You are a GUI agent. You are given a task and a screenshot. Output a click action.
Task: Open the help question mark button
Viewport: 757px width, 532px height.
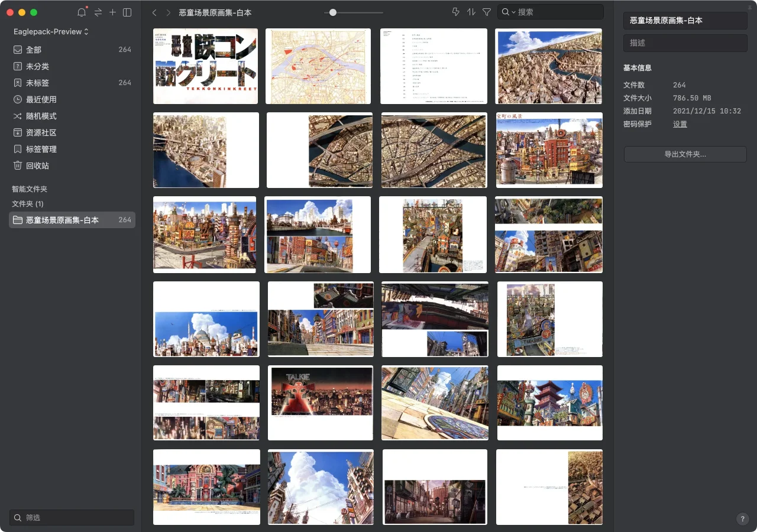click(743, 519)
